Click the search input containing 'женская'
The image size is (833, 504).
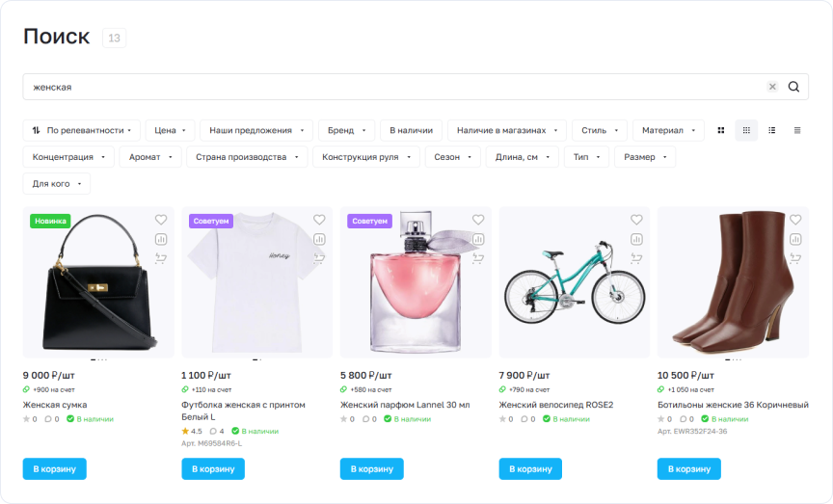point(393,87)
